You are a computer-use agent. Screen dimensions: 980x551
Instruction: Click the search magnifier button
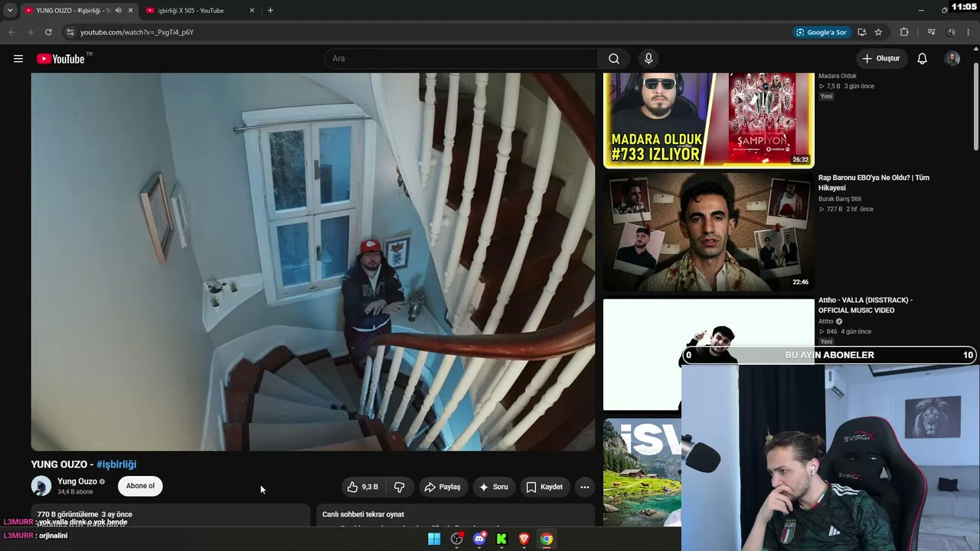pos(614,59)
